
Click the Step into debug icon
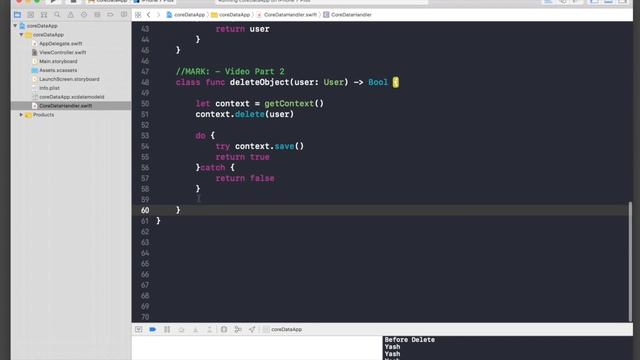point(196,329)
